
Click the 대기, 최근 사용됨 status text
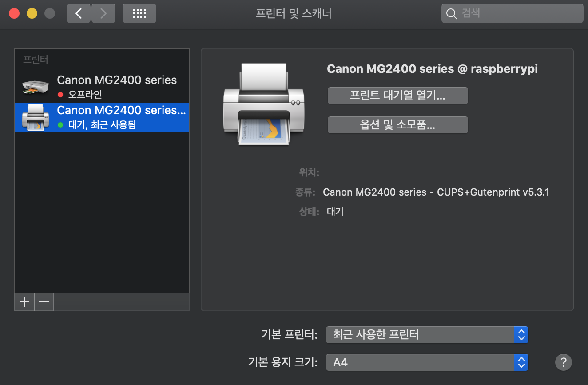coord(102,125)
